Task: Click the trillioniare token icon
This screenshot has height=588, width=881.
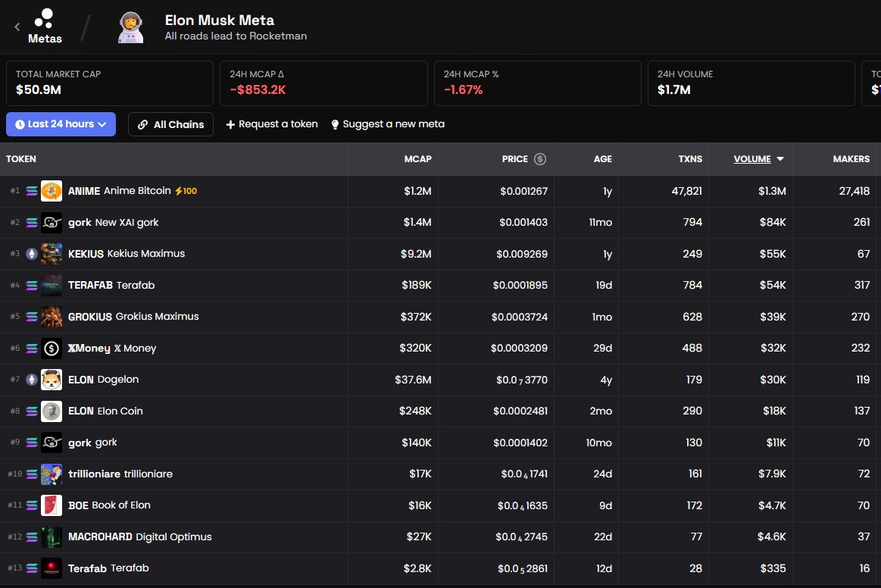Action: click(x=51, y=474)
